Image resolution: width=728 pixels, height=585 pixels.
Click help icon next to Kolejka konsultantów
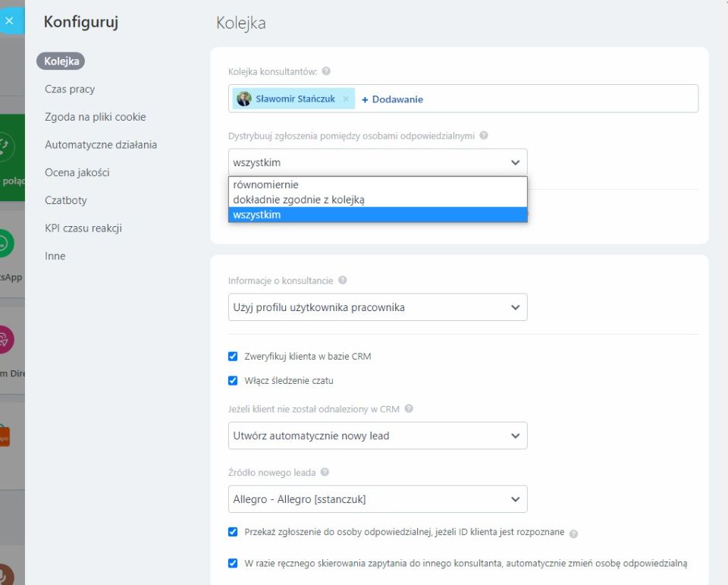[326, 71]
